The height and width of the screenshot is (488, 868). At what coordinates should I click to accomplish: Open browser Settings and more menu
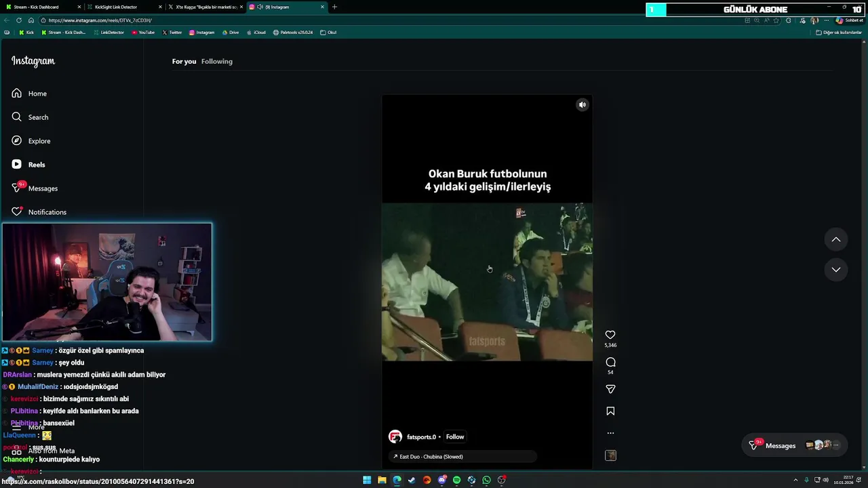(x=826, y=20)
